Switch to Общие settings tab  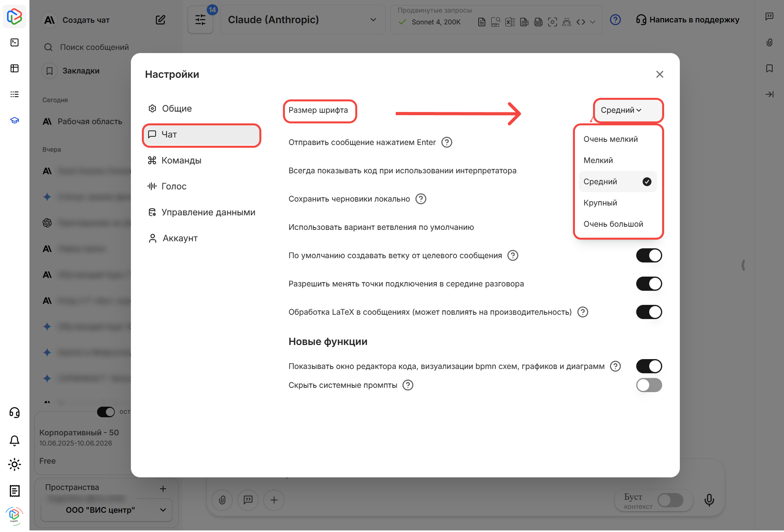(x=201, y=108)
